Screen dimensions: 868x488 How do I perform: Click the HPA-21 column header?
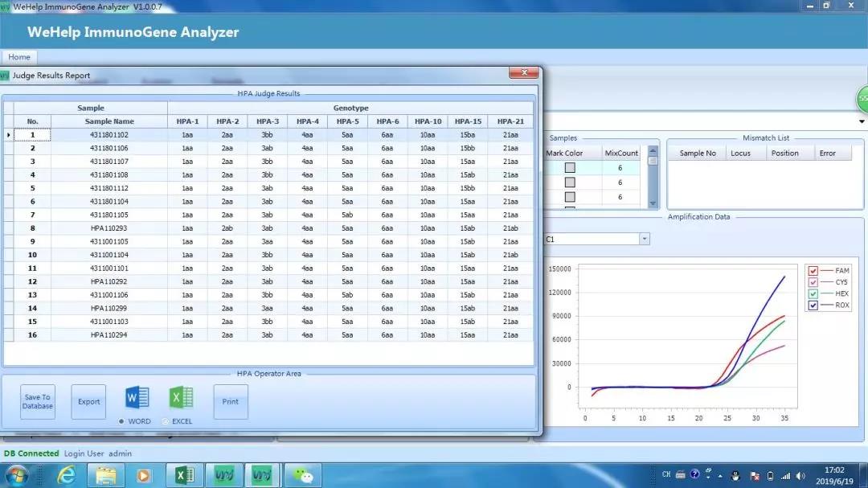(x=510, y=121)
